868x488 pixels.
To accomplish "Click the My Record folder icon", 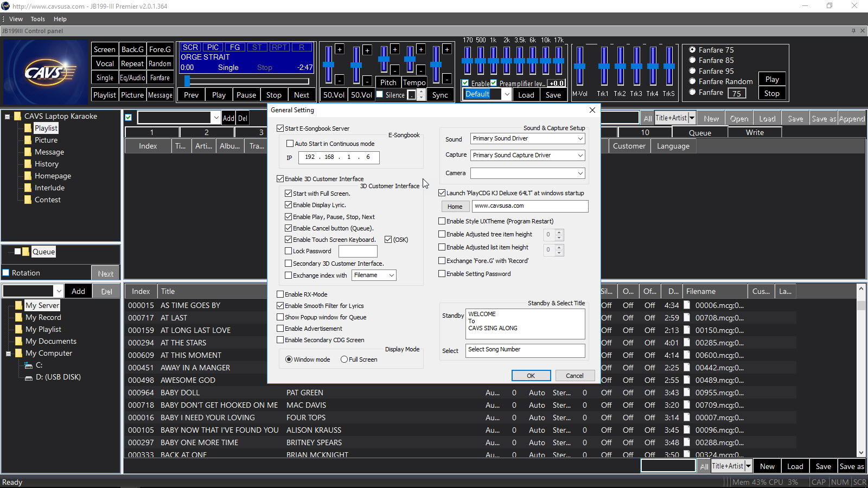I will point(18,317).
